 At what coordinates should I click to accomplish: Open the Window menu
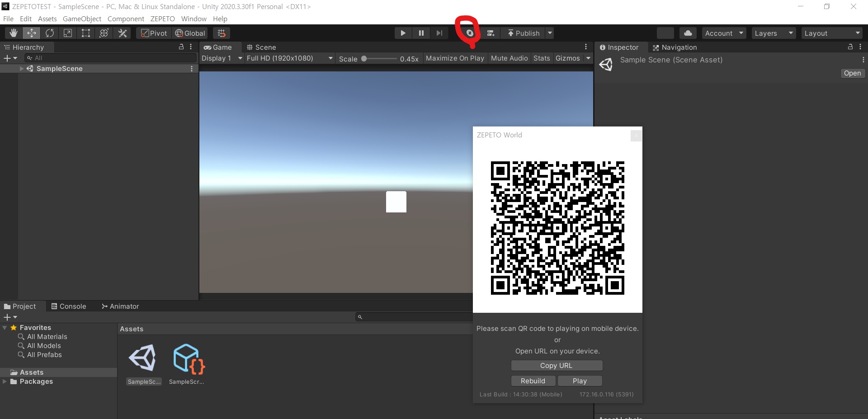pyautogui.click(x=194, y=19)
